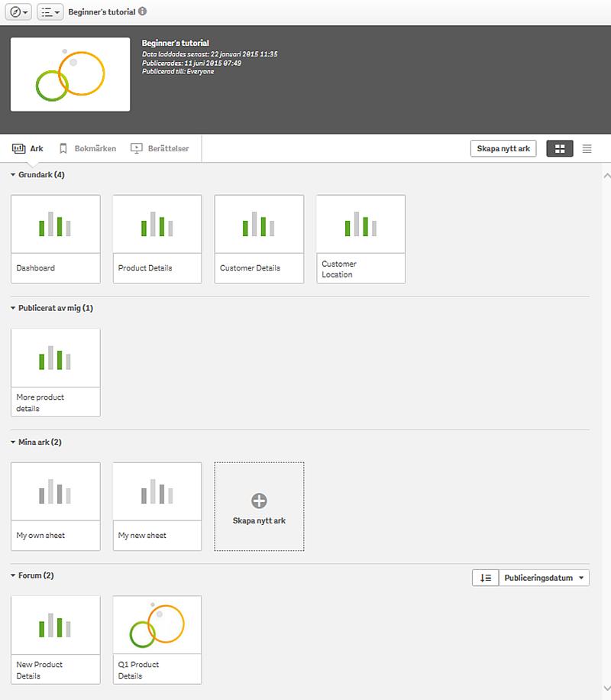Open the Customer Location sheet chart icon
The width and height of the screenshot is (611, 700).
360,224
